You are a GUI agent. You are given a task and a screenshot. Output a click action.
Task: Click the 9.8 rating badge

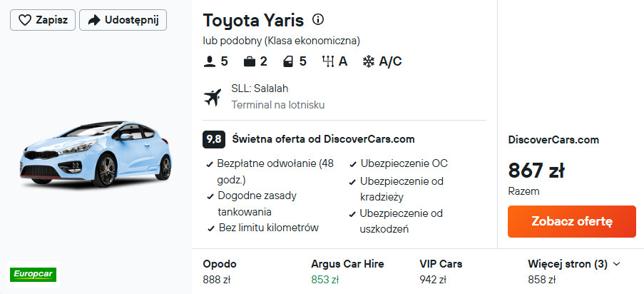213,139
